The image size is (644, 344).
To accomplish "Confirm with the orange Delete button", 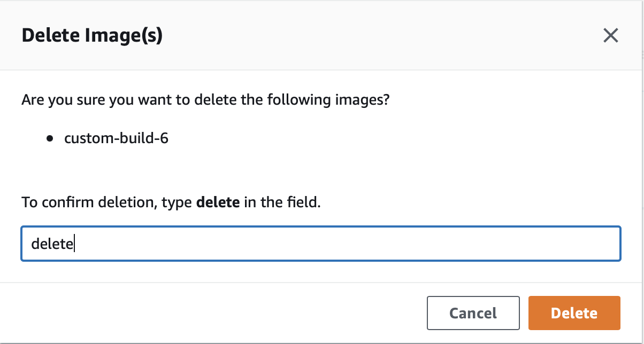I will [574, 312].
